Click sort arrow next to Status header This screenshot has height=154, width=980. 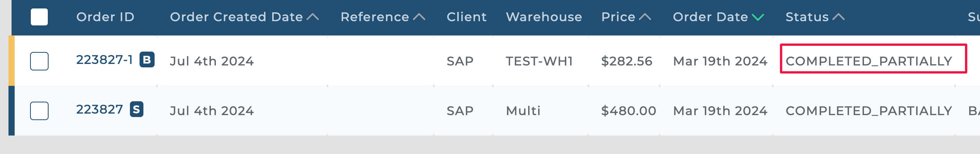pos(839,17)
